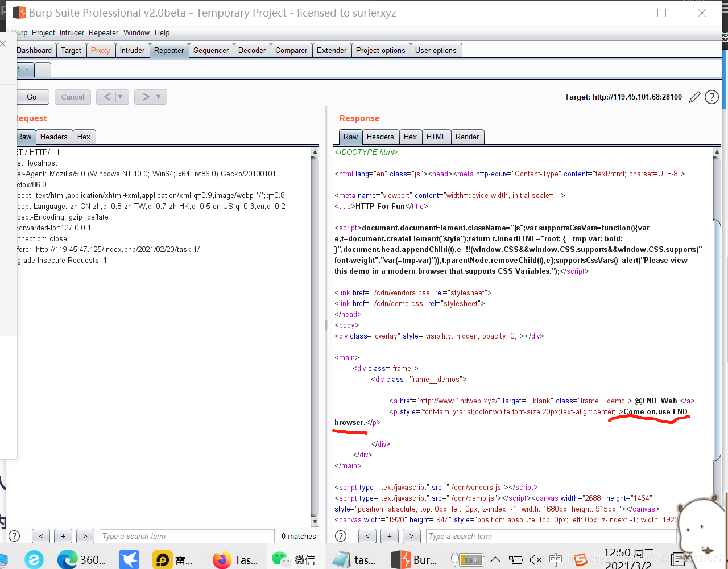Open the Help menu
The width and height of the screenshot is (728, 569).
(162, 32)
